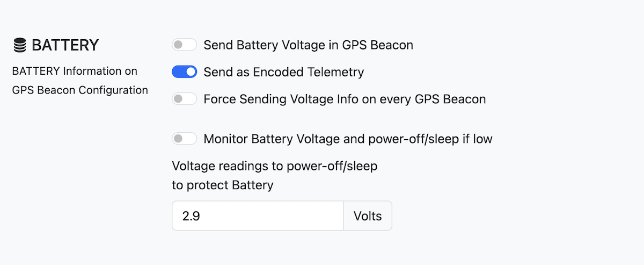This screenshot has height=265, width=644.
Task: Click the white knob of the blue telemetry switch
Action: (x=191, y=72)
